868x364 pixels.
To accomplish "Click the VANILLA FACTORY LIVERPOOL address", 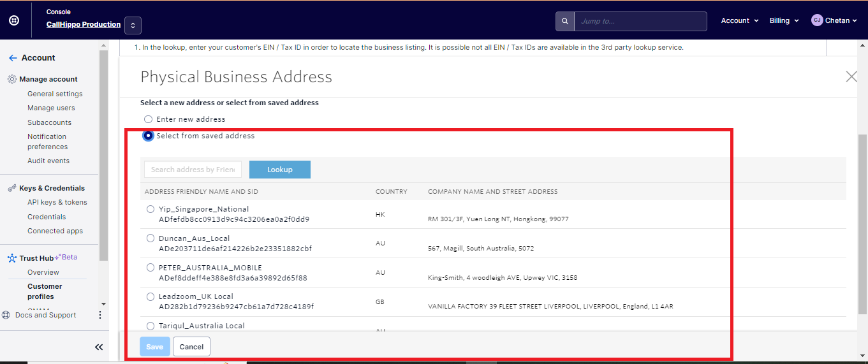I will coord(550,306).
